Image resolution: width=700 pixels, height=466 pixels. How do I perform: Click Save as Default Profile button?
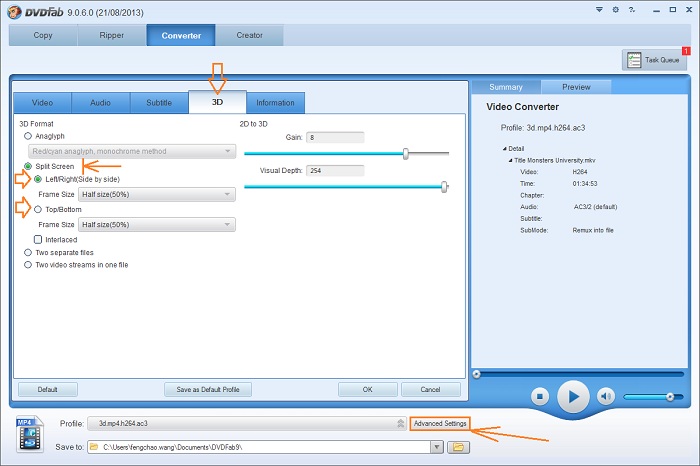[208, 389]
